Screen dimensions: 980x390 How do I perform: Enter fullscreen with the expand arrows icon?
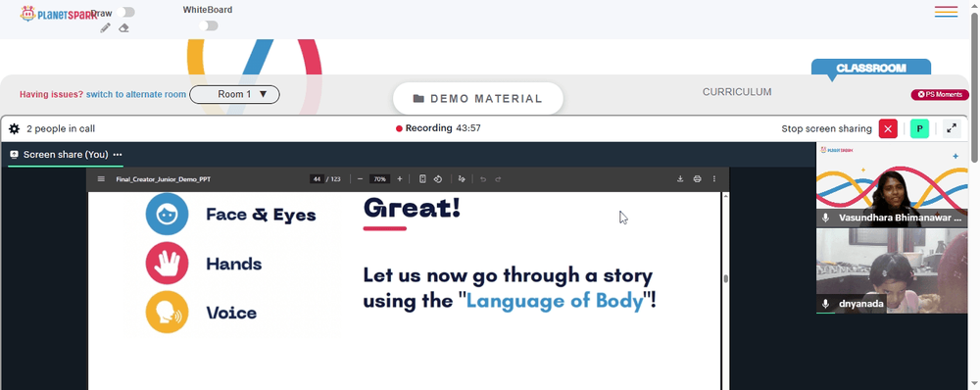[x=952, y=128]
